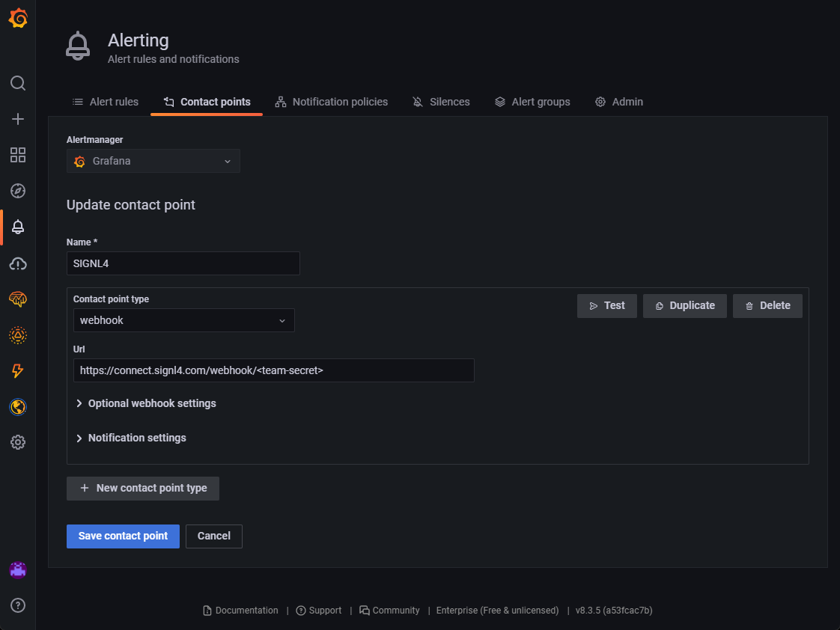Click the Enterprise (Free & unlicensed) link

497,611
